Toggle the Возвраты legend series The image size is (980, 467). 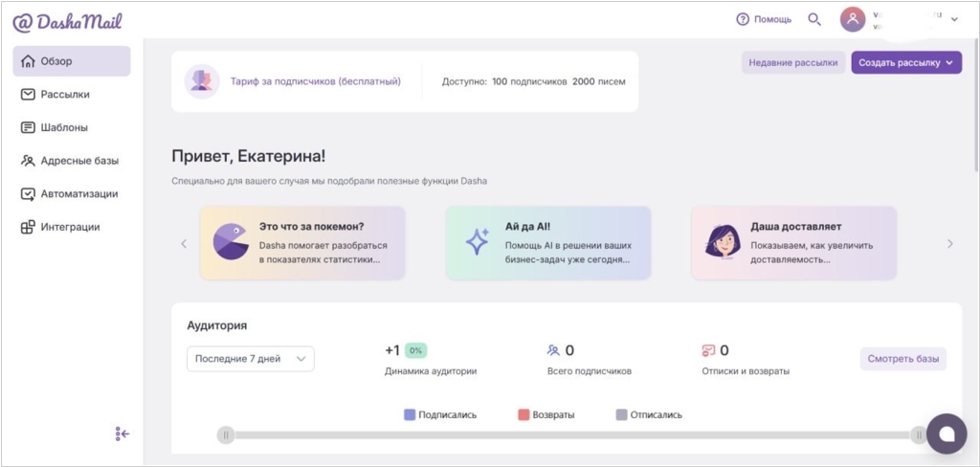[x=546, y=414]
